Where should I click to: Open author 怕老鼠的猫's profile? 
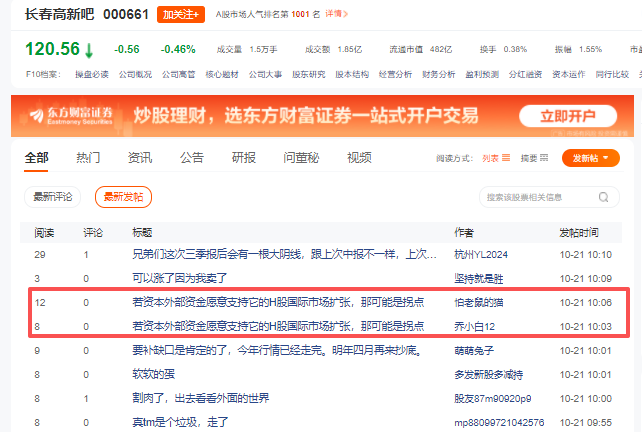pyautogui.click(x=479, y=303)
